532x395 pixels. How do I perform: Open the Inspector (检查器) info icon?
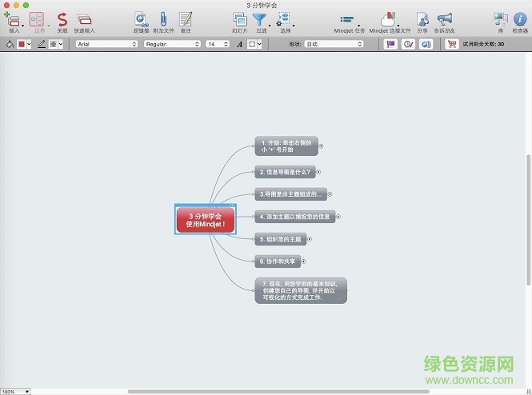coord(520,19)
